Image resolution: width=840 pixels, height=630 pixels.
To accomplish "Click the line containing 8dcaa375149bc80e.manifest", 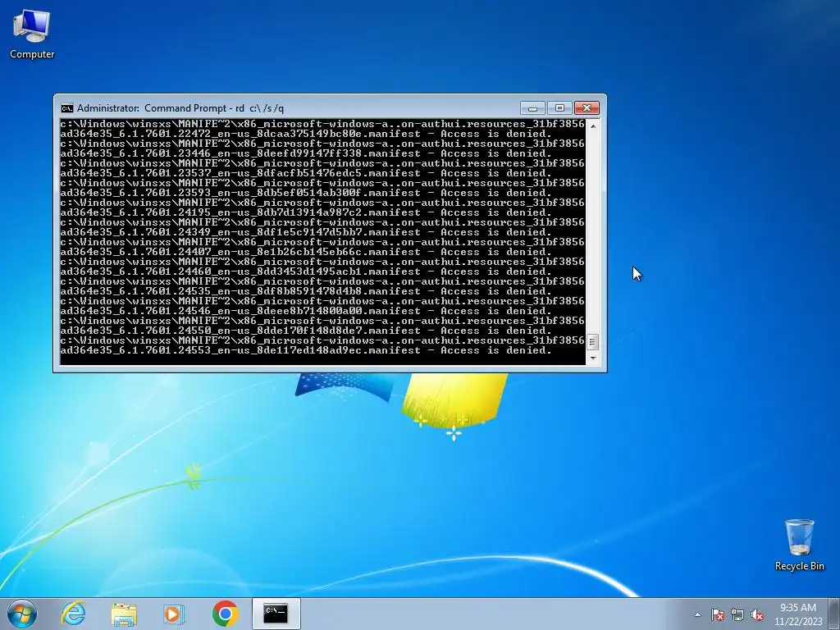I will point(306,134).
